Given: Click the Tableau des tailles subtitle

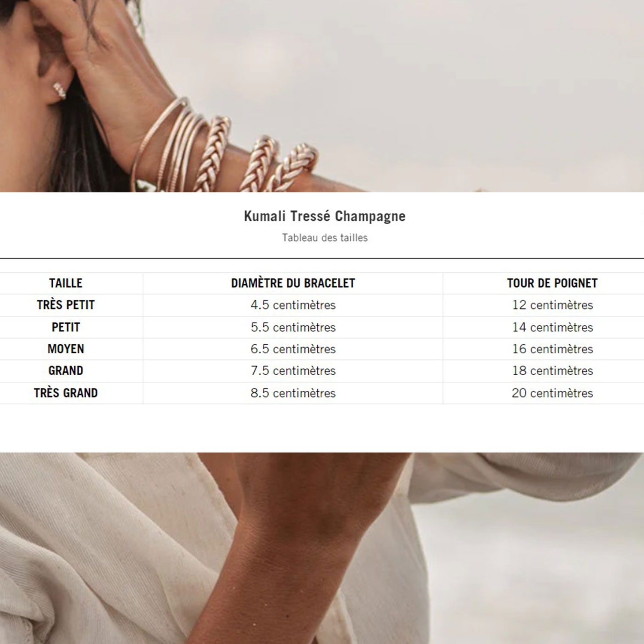Looking at the screenshot, I should [325, 237].
